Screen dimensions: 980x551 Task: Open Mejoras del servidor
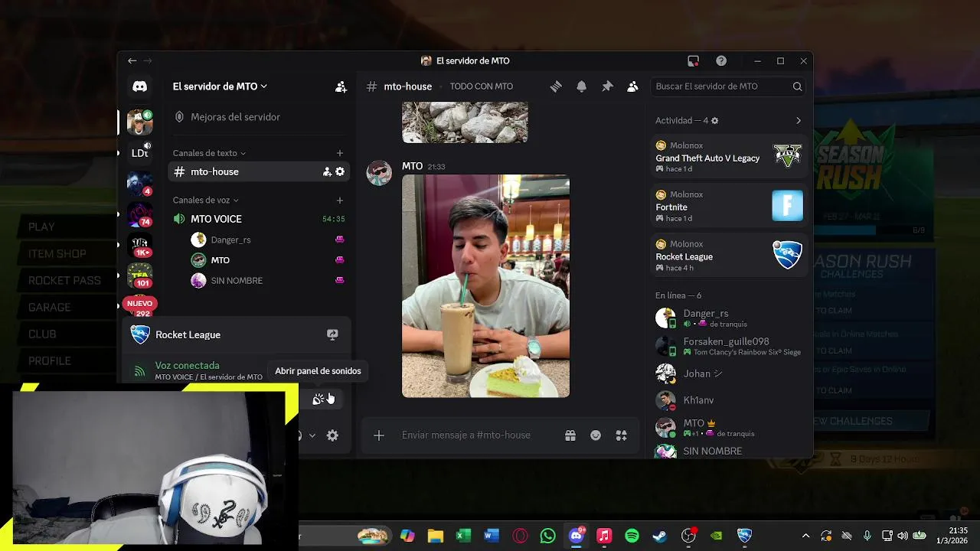coord(259,117)
